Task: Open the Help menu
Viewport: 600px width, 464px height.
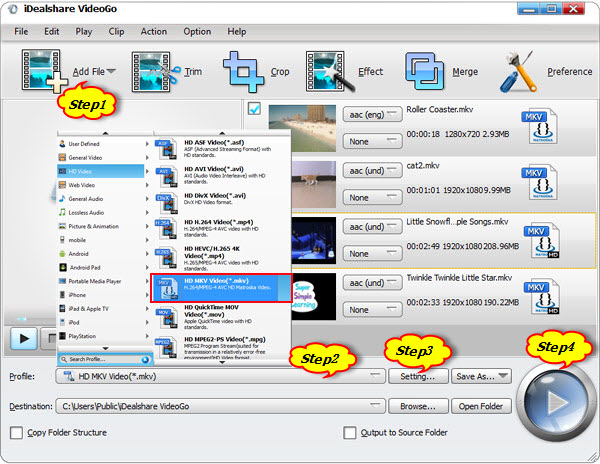Action: [x=236, y=32]
